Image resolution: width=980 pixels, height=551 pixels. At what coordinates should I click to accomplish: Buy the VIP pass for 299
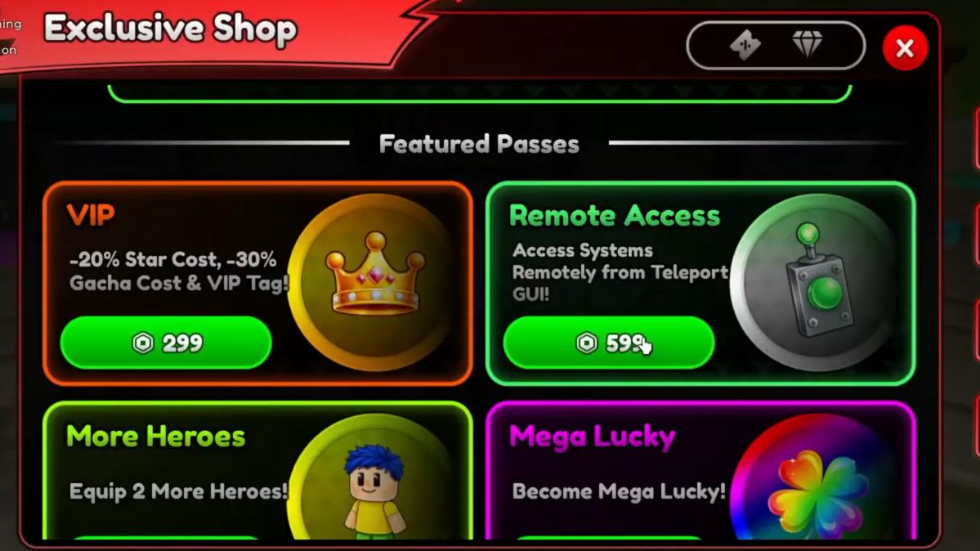166,343
